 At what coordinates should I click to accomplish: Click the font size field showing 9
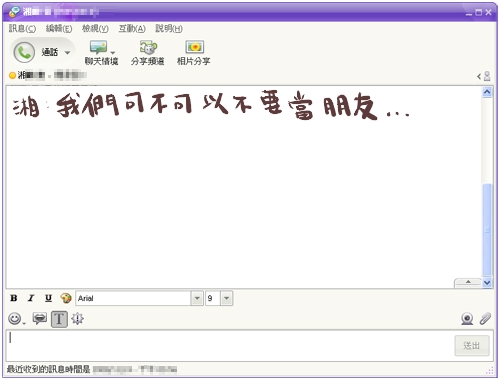[213, 298]
